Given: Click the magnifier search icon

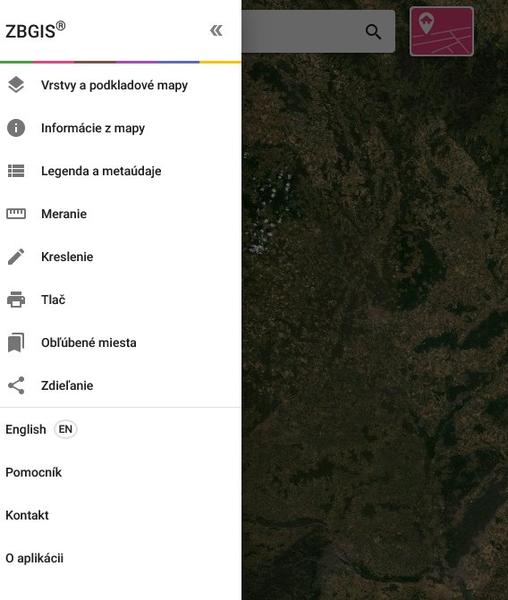Looking at the screenshot, I should [373, 32].
